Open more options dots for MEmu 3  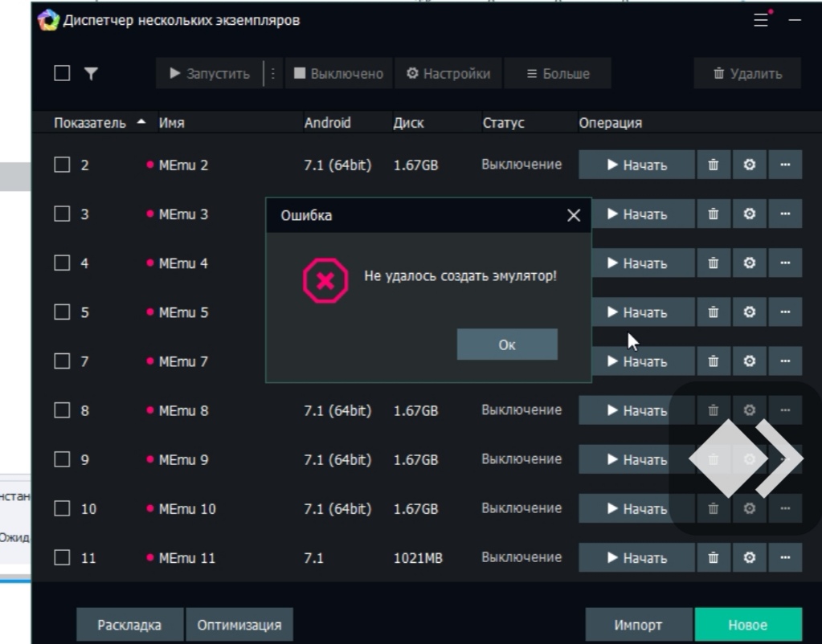click(785, 214)
